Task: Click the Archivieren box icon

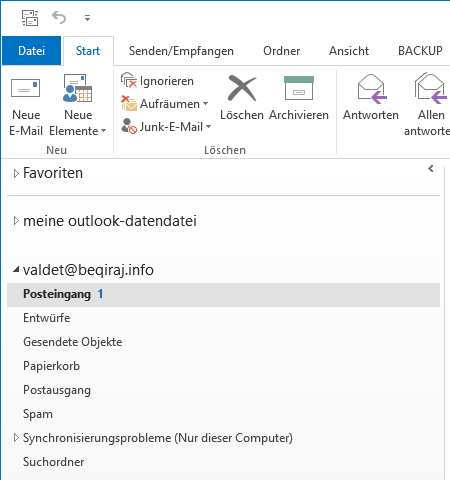Action: click(299, 88)
